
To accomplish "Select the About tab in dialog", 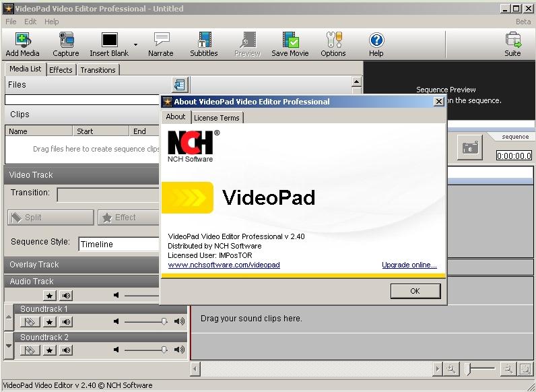I will pos(176,117).
